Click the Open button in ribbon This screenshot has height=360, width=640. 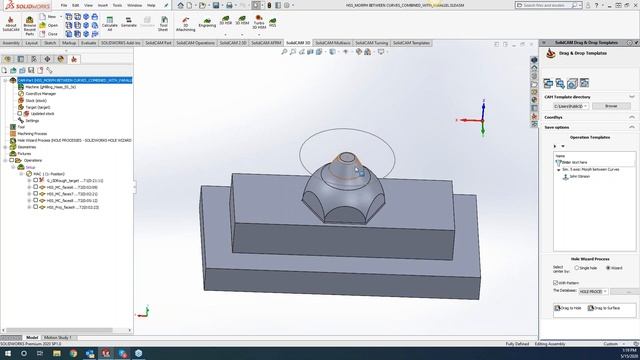pos(49,25)
